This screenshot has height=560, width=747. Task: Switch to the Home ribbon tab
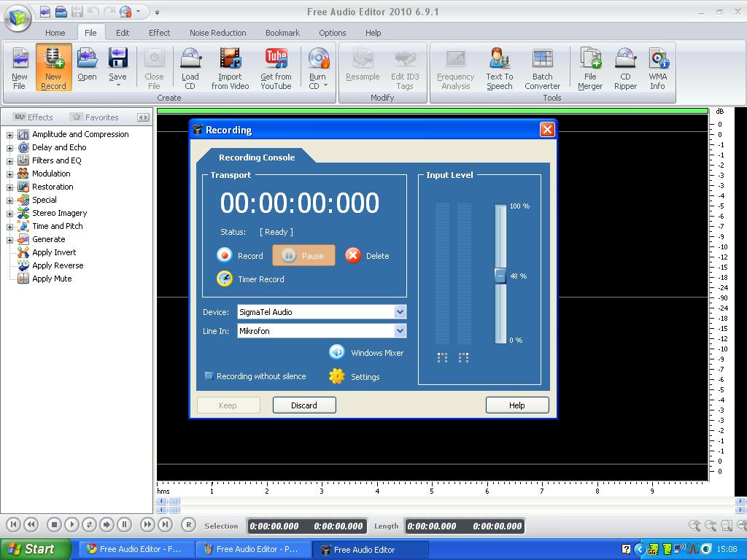pyautogui.click(x=55, y=33)
